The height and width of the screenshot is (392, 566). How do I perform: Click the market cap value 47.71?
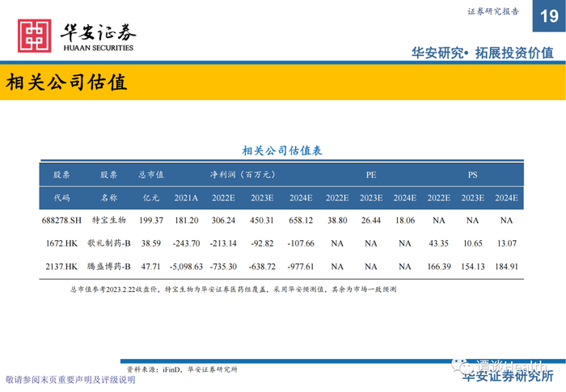[151, 267]
